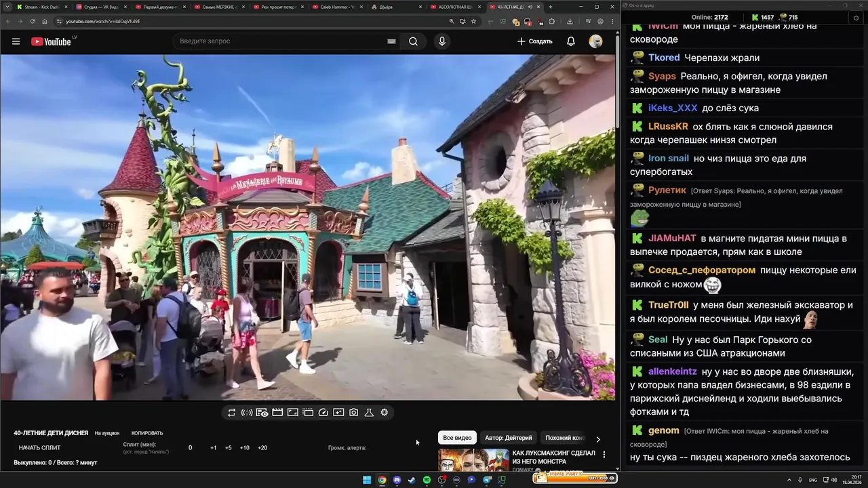
Task: Click the list-with-eye icon in player toolbar
Action: [x=262, y=412]
